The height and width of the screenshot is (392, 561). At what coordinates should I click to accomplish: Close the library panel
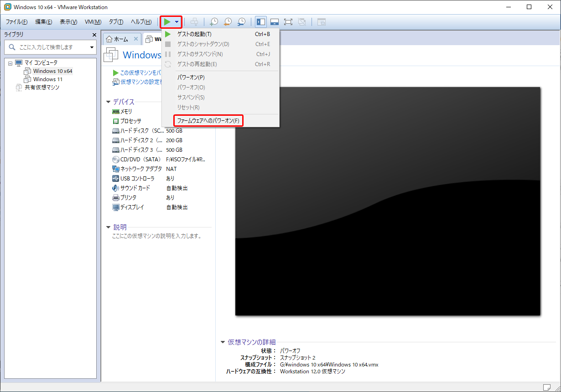(94, 35)
